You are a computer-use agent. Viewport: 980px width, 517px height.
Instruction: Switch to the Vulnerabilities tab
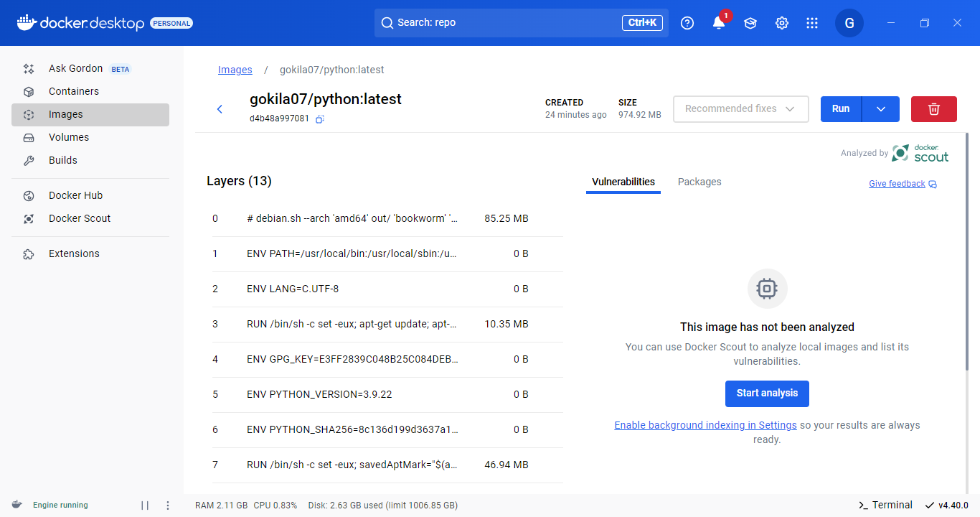[623, 182]
